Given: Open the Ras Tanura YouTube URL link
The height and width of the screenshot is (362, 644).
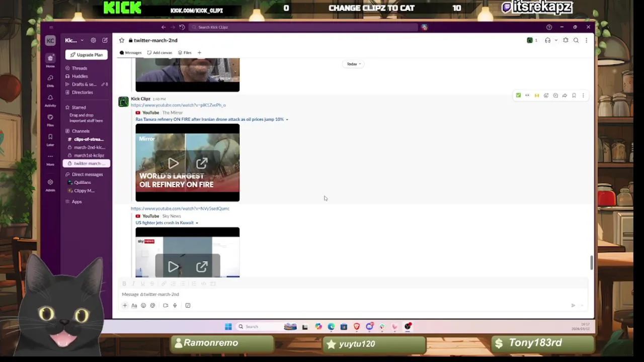Looking at the screenshot, I should coord(178,105).
